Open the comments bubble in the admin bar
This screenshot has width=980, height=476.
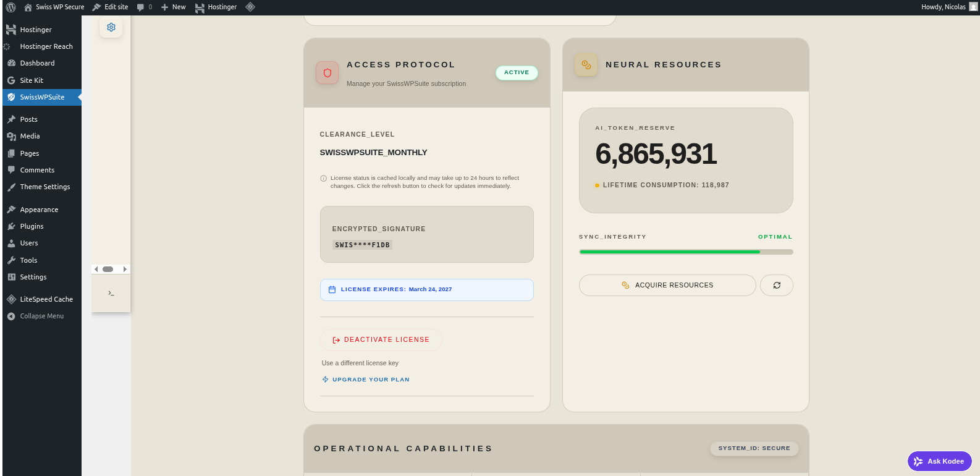144,7
